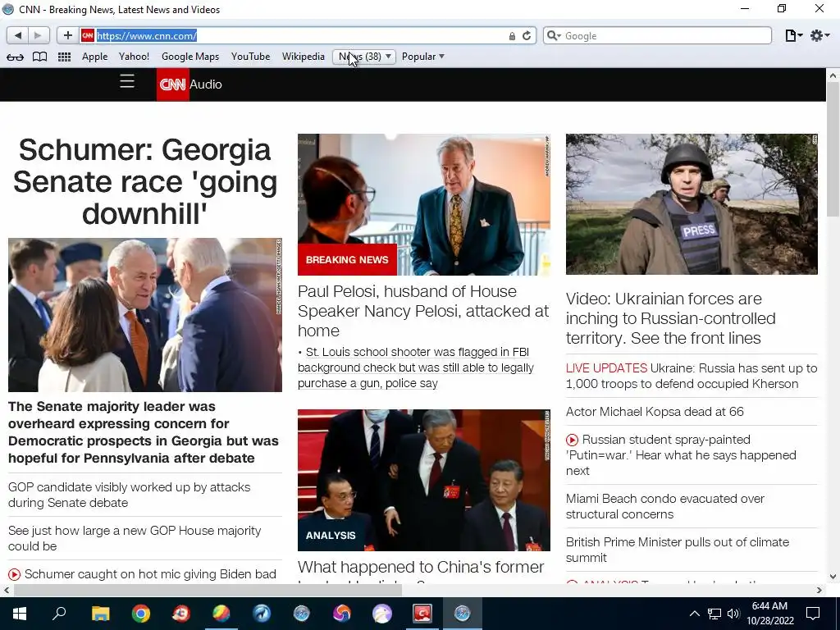The image size is (840, 630).
Task: Open Actor Michael Kopsa dead at 66
Action: click(655, 412)
